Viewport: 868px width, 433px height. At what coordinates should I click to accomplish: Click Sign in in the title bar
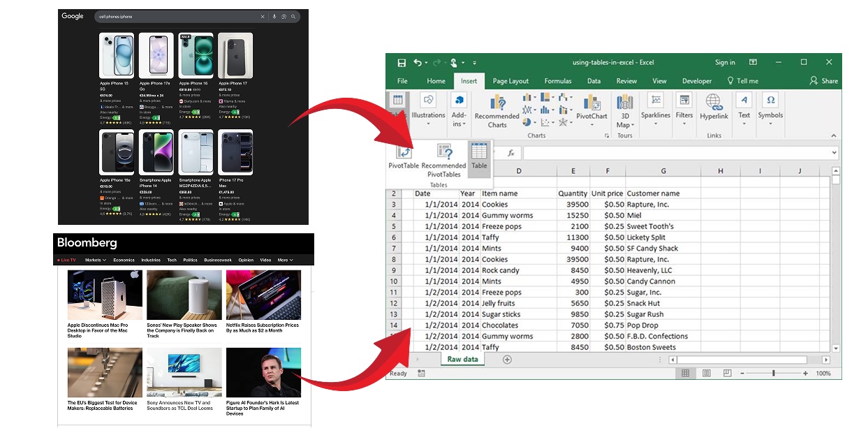[x=725, y=62]
